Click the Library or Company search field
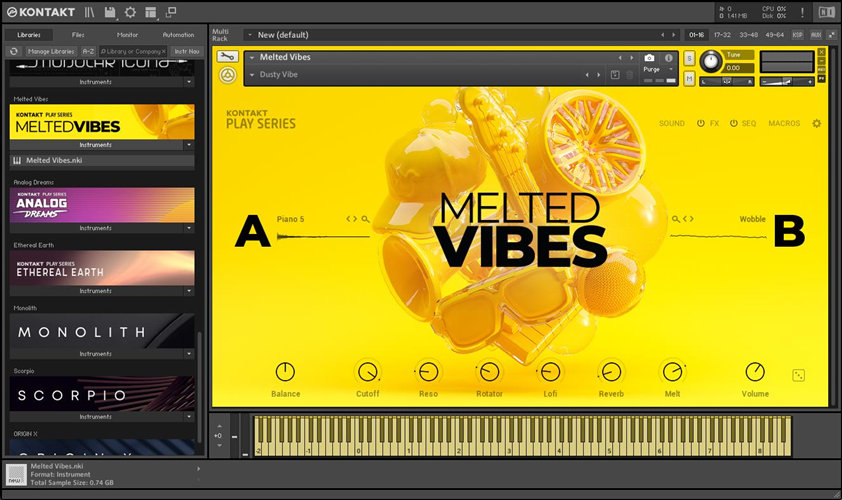This screenshot has width=842, height=500. 133,52
